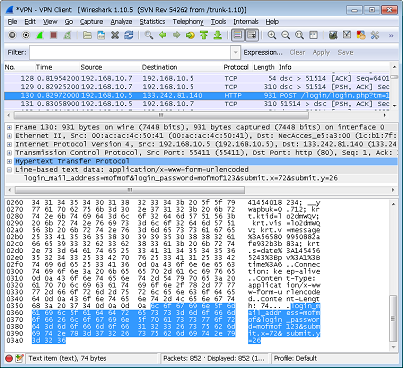Select packet 129 PSH, ACK row
Image resolution: width=403 pixels, height=368 pixels.
pyautogui.click(x=197, y=87)
